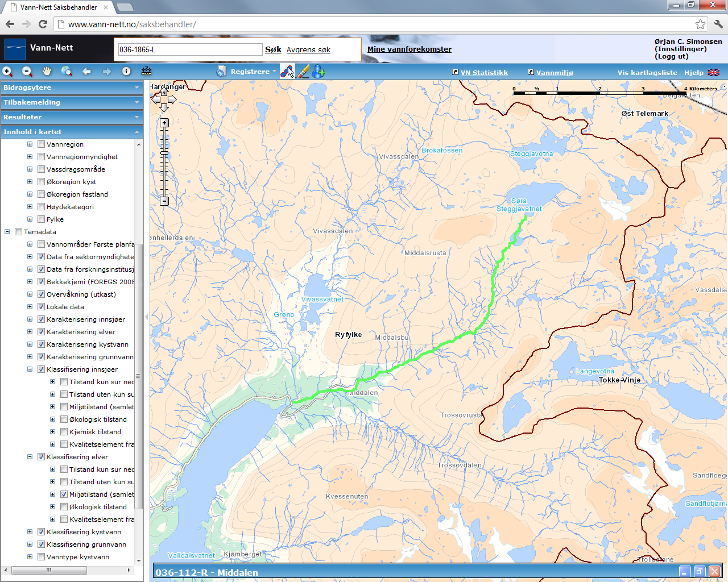Open Hjelp menu item

[x=693, y=73]
